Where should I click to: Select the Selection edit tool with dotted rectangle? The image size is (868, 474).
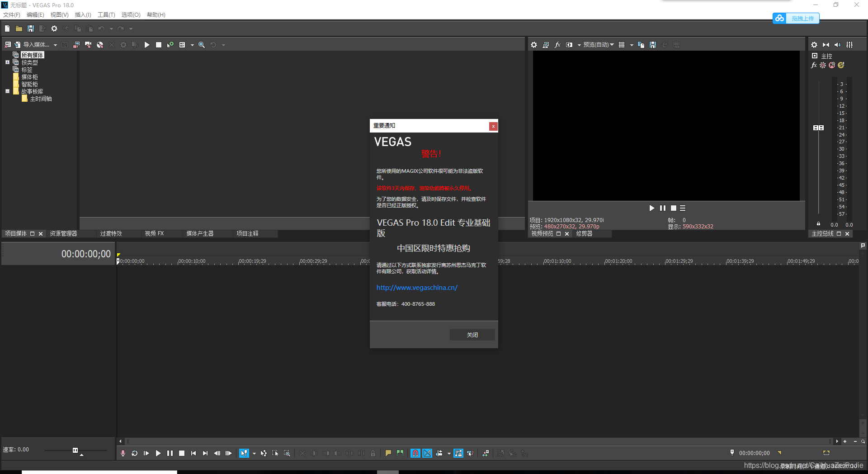point(275,453)
